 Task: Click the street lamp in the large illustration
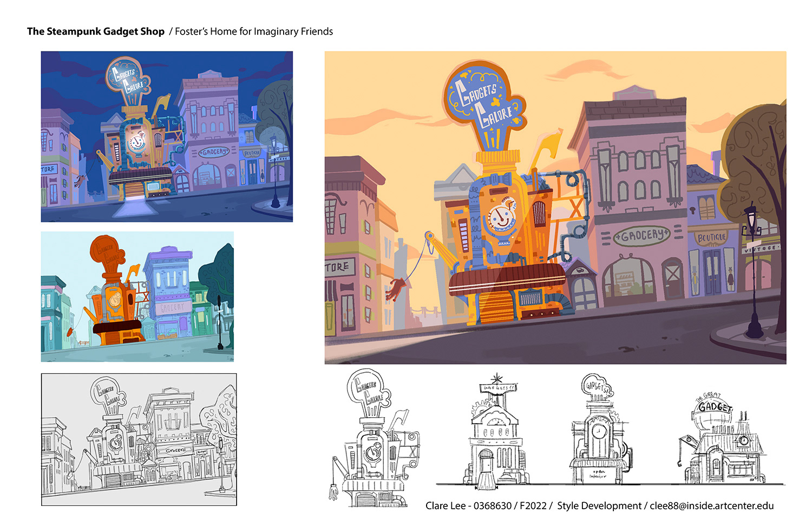754,271
